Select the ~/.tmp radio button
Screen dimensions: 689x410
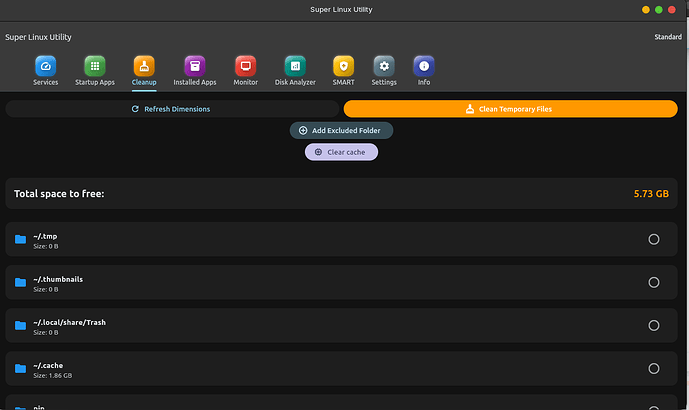653,239
